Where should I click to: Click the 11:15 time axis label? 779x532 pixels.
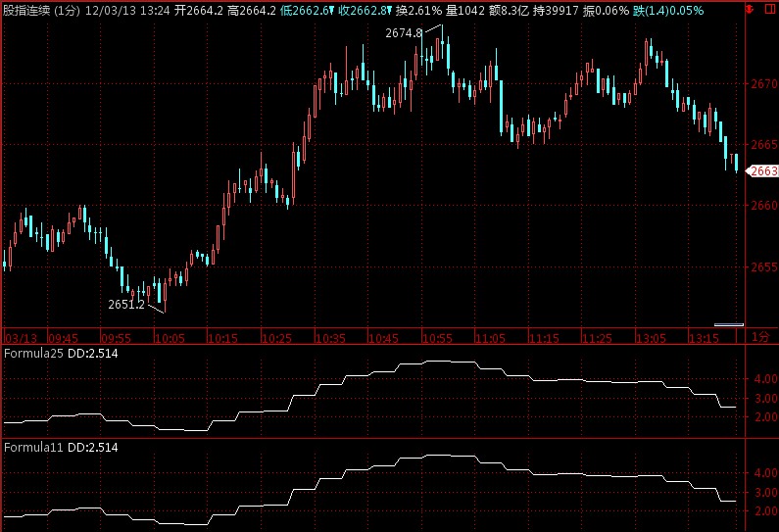[544, 338]
